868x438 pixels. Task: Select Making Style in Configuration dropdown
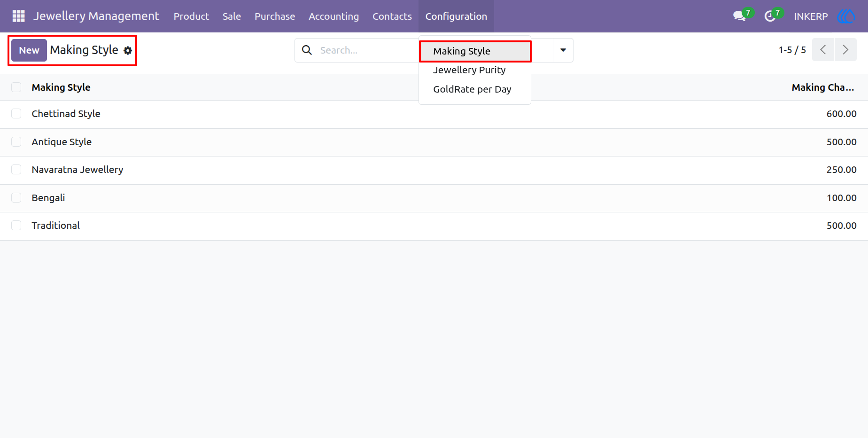(475, 51)
